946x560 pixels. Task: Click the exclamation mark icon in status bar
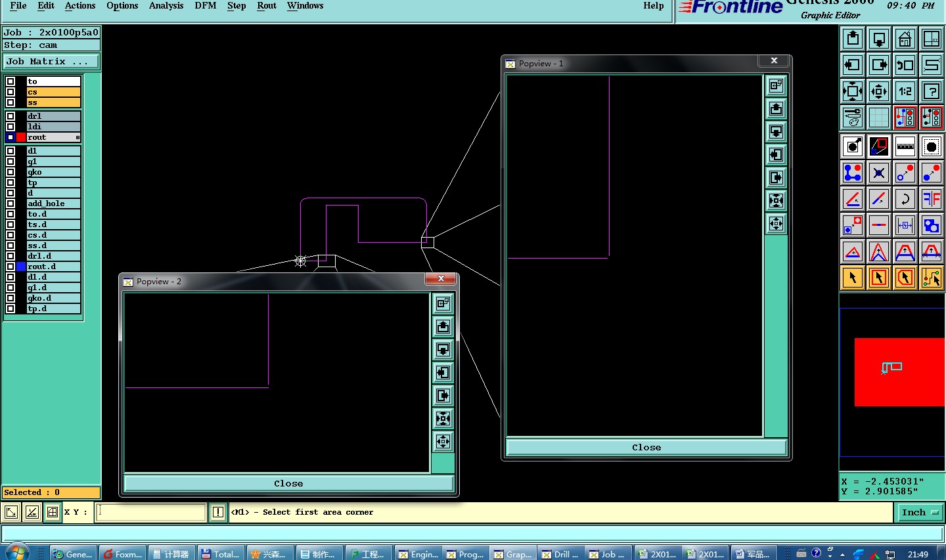coord(218,512)
